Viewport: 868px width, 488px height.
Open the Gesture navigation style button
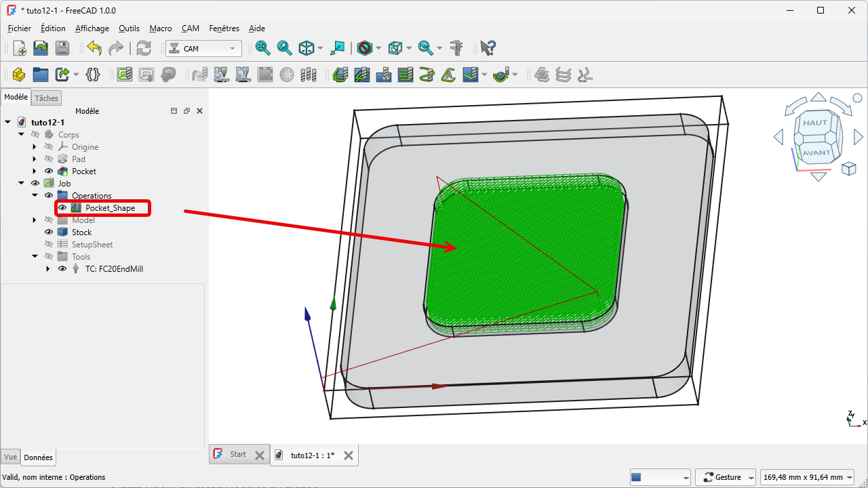coord(726,477)
